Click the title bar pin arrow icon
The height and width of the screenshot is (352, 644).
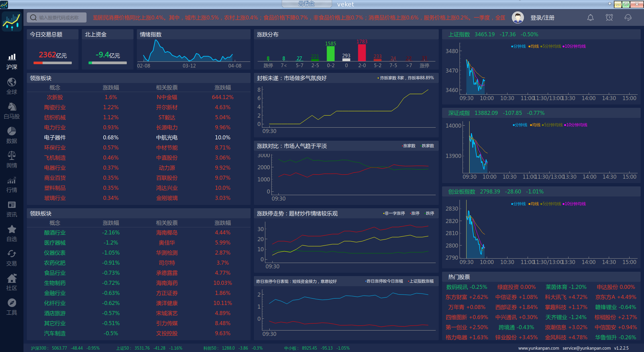point(609,4)
